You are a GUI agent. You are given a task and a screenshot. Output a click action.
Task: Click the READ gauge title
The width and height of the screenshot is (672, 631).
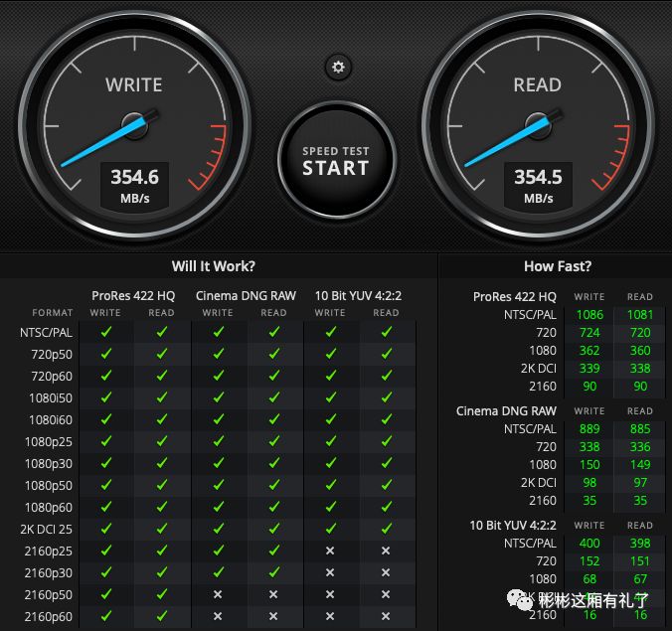538,84
